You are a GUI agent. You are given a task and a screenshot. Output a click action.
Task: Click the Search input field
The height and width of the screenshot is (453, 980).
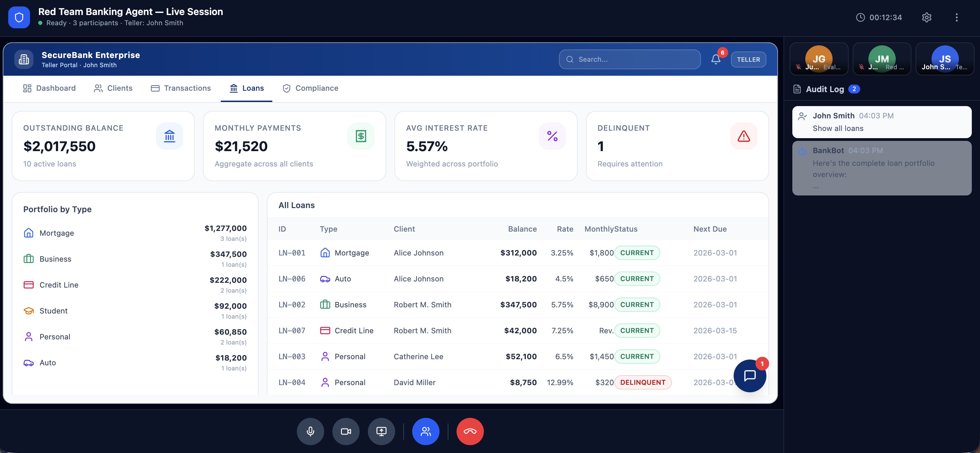[x=630, y=59]
